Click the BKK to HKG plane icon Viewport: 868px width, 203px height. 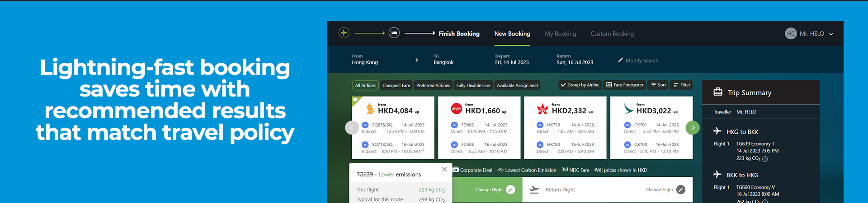click(717, 174)
